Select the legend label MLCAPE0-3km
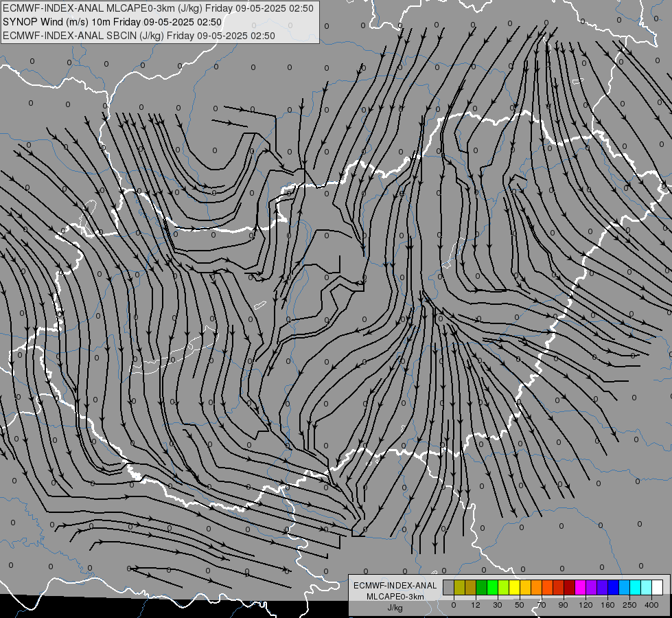 395,597
